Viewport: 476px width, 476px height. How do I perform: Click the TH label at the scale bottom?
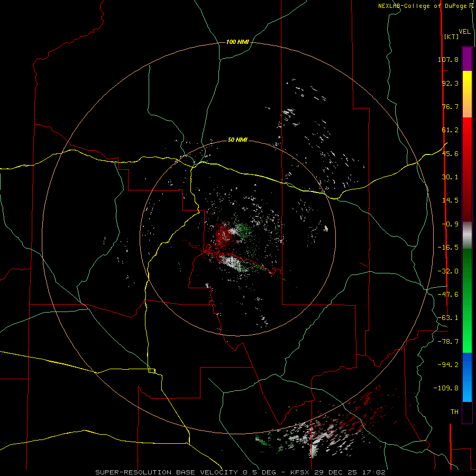tap(454, 412)
